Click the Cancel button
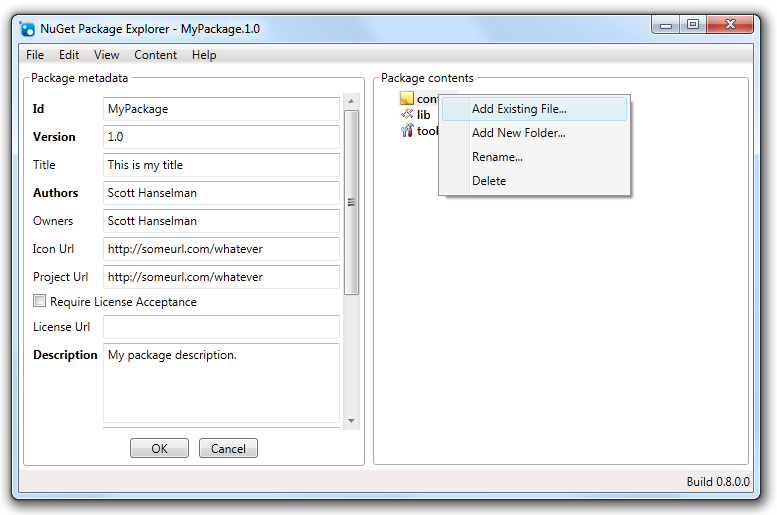This screenshot has height=515, width=777. pyautogui.click(x=228, y=448)
